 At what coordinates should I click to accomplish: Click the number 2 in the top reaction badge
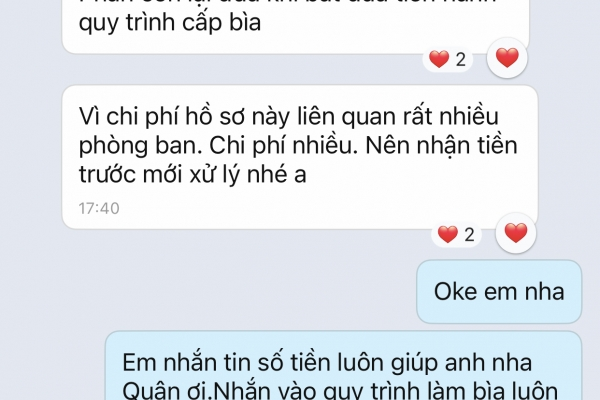pos(461,60)
